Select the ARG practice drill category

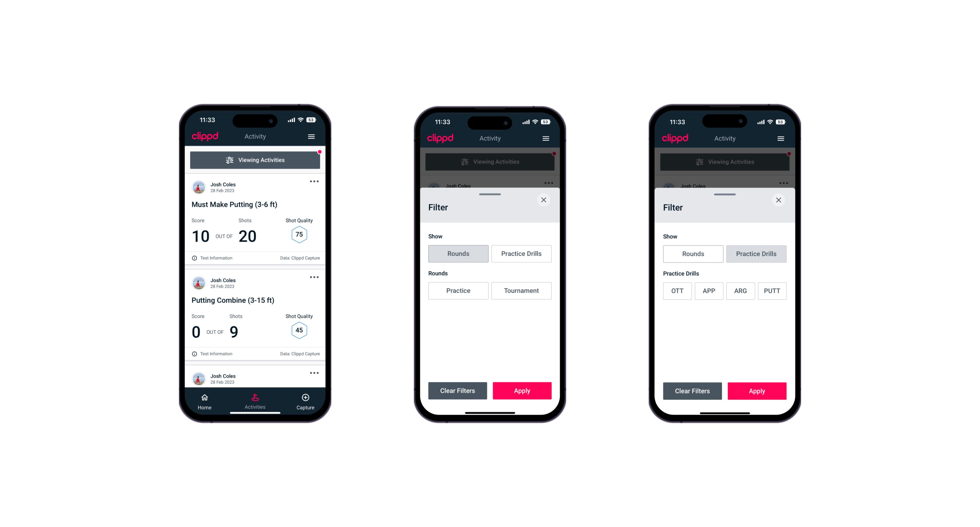739,291
